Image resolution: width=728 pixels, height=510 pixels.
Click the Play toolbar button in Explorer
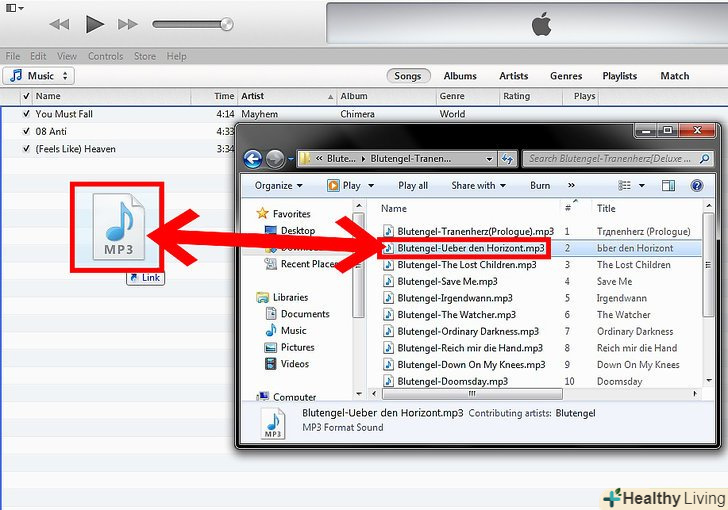coord(344,186)
